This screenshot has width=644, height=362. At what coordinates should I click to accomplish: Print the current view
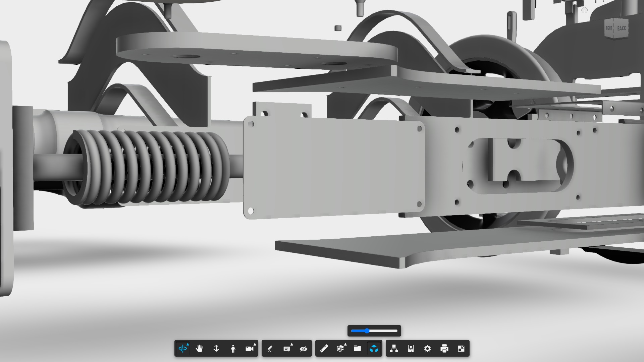point(444,349)
